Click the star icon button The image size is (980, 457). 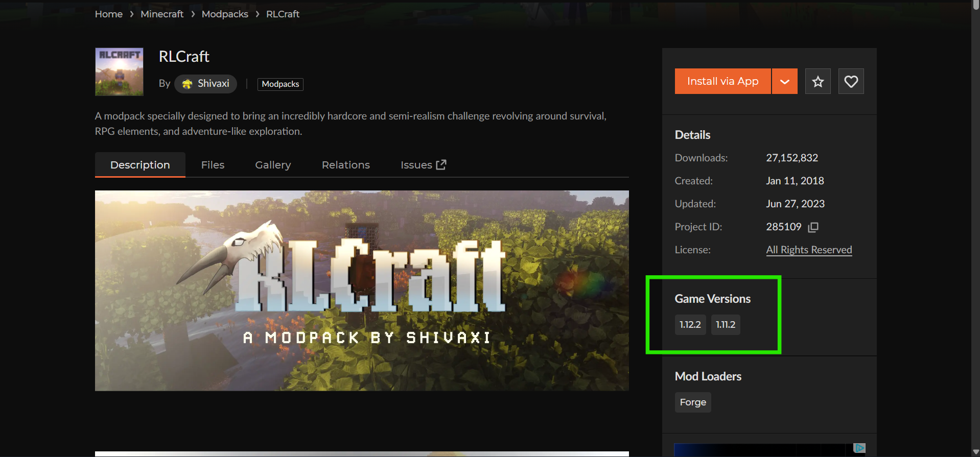[x=818, y=81]
